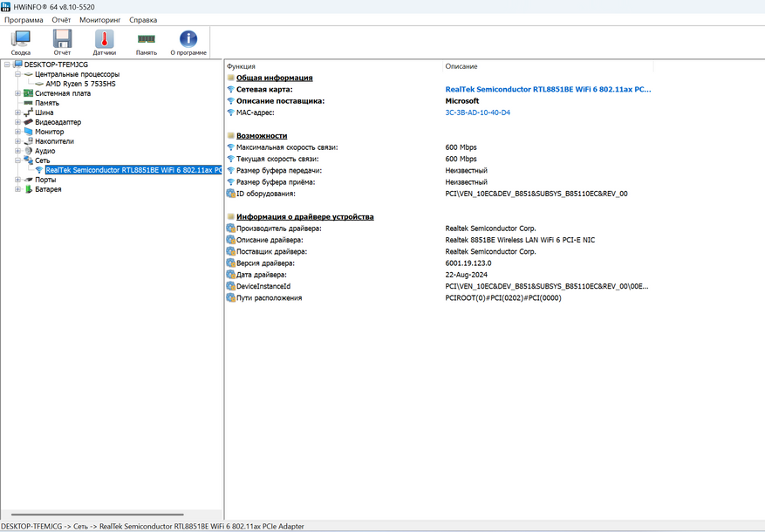Click the driver date 22-Aug-2024
765x532 pixels.
click(467, 275)
